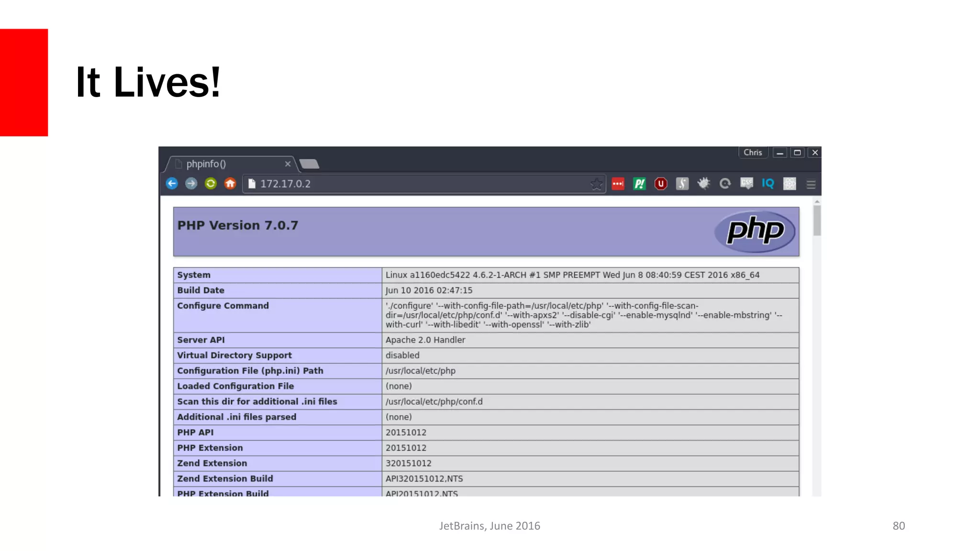This screenshot has height=551, width=980.
Task: Close the phpinfo() tab
Action: 288,164
